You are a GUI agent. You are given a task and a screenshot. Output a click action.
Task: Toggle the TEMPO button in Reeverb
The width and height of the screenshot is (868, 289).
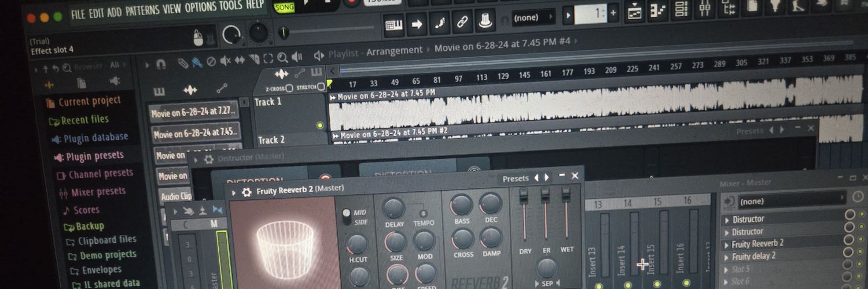[423, 213]
